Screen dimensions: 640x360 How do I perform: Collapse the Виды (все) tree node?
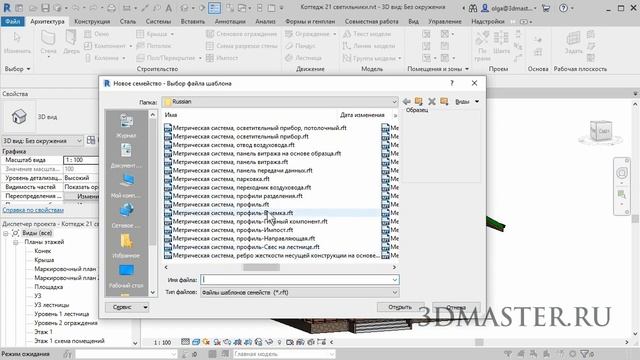[x=6, y=233]
